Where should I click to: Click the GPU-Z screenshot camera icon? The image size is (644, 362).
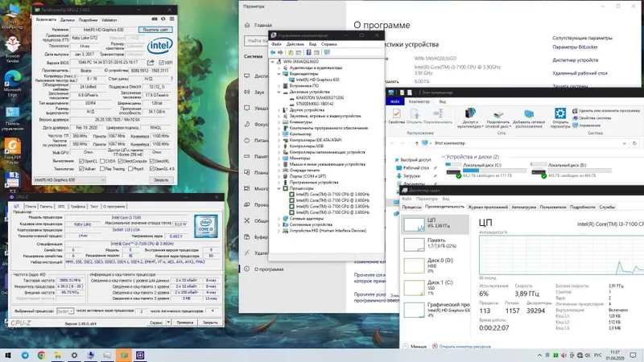[x=155, y=19]
